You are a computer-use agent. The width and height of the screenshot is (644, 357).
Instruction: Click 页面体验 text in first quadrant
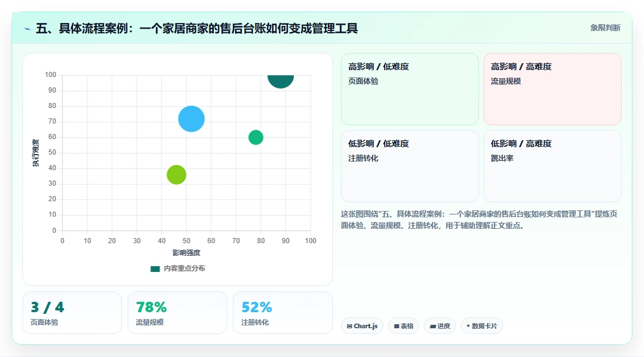tap(363, 81)
